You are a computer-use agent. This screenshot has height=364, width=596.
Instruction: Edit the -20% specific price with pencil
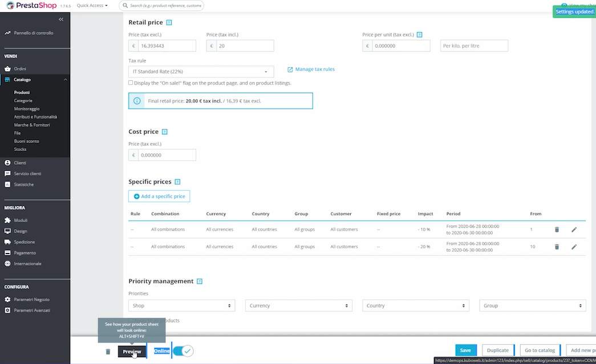click(x=574, y=247)
